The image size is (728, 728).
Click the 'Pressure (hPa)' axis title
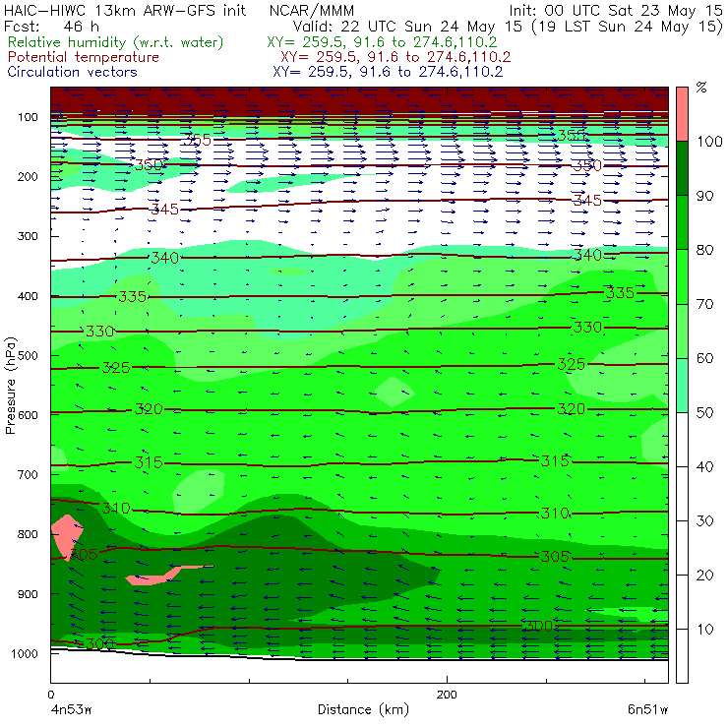coord(10,386)
